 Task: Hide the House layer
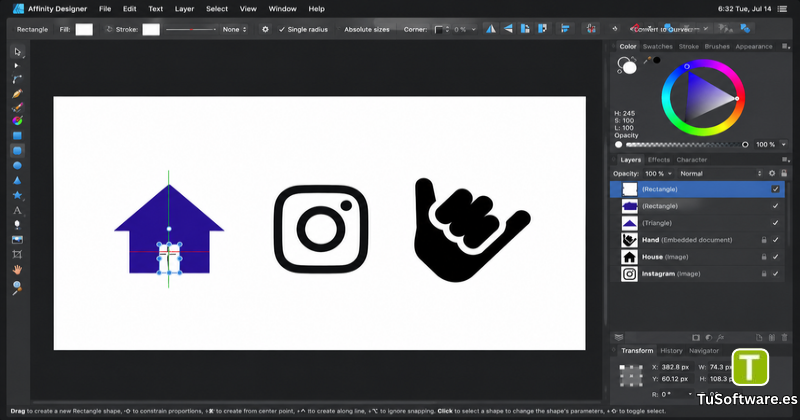(x=776, y=257)
